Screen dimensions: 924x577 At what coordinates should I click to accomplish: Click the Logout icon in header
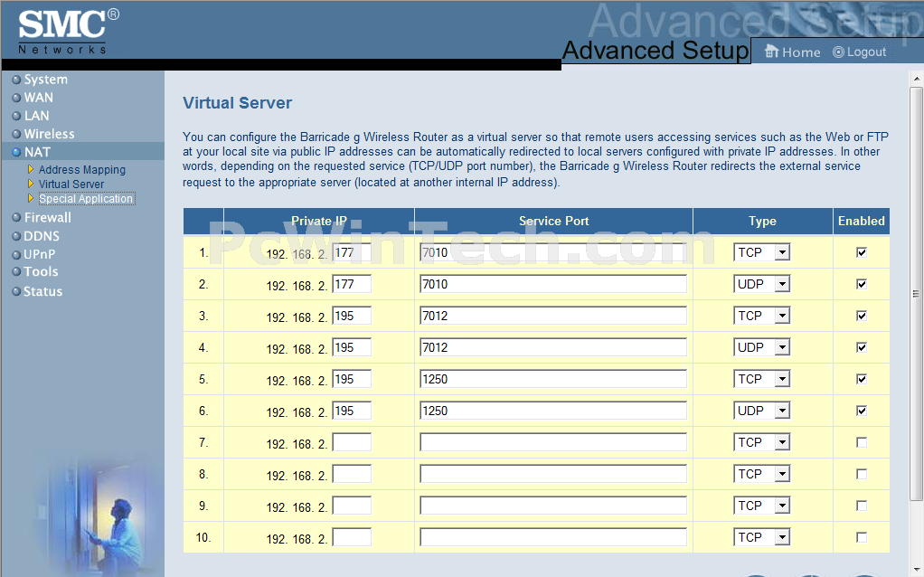pos(838,52)
